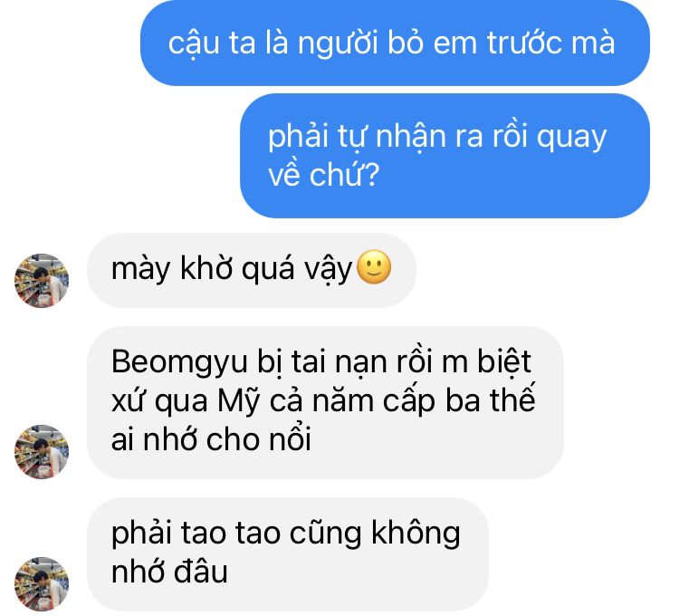Tap the avatar beside "phải tao tao cũng không"

(42, 584)
